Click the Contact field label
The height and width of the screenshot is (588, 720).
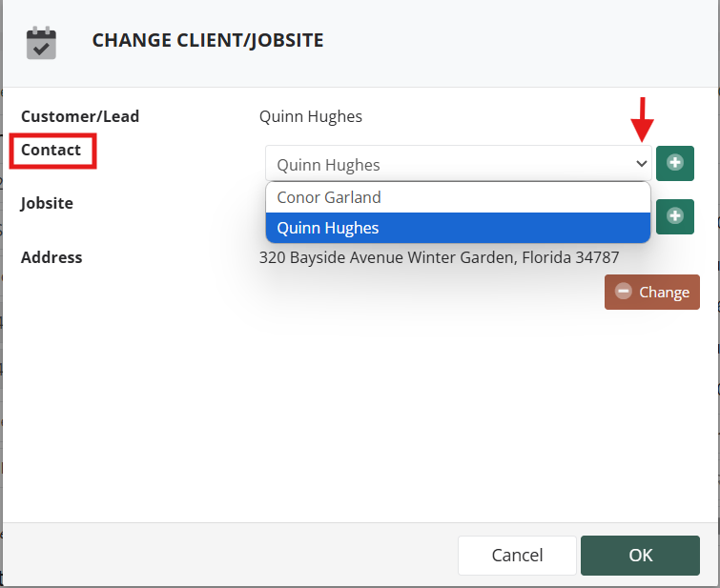coord(51,151)
